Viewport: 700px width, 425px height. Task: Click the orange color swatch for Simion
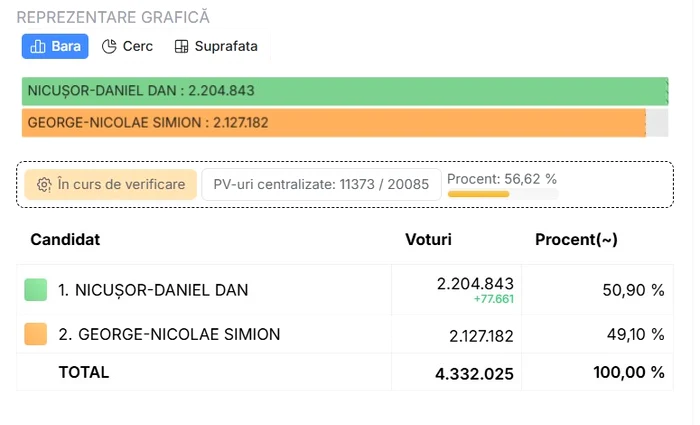pyautogui.click(x=36, y=334)
